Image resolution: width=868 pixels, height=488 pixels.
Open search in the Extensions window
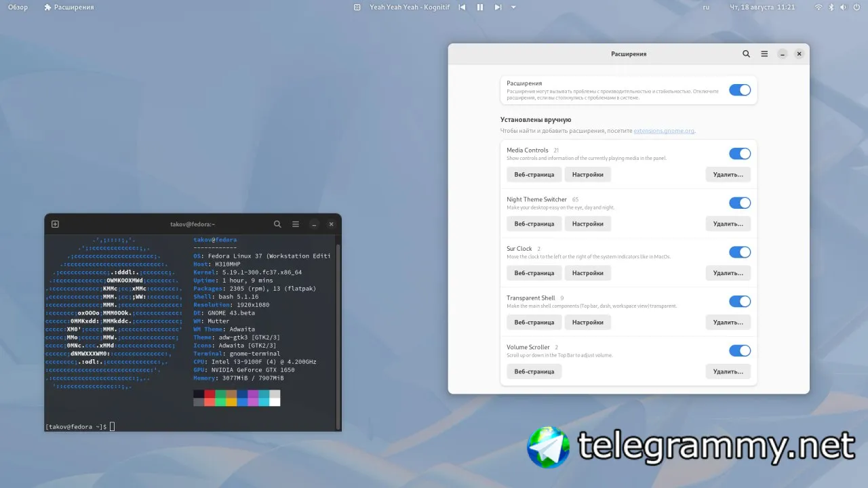click(746, 54)
